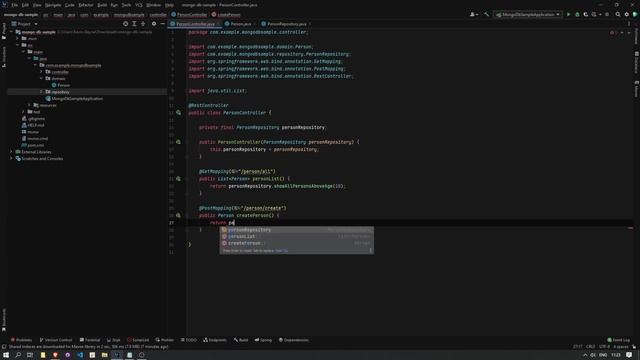The height and width of the screenshot is (360, 640).
Task: Click the Build project hammer icon
Action: [487, 14]
